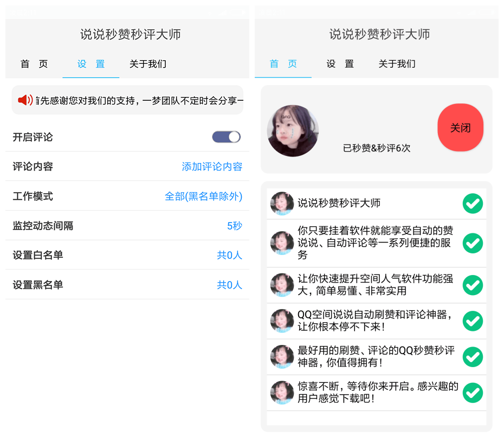504x444 pixels.
Task: Click app title 说说秒赞秒评大师 in left screen
Action: 131,34
